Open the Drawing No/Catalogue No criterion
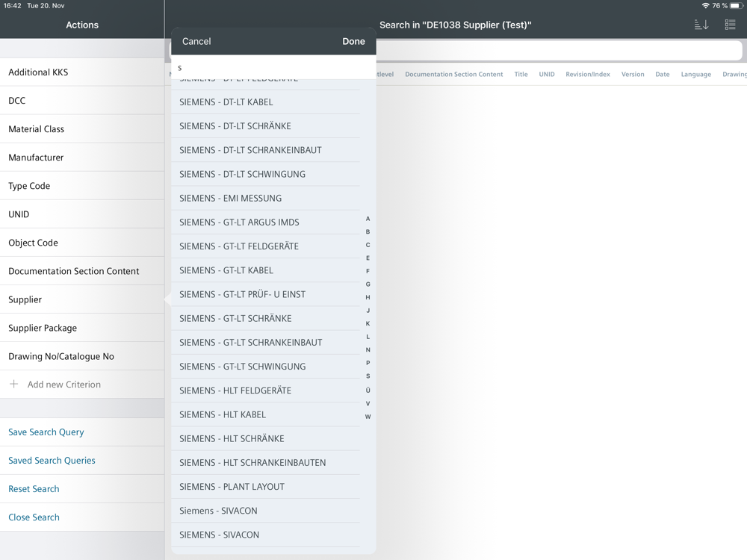The width and height of the screenshot is (747, 560). pyautogui.click(x=82, y=356)
